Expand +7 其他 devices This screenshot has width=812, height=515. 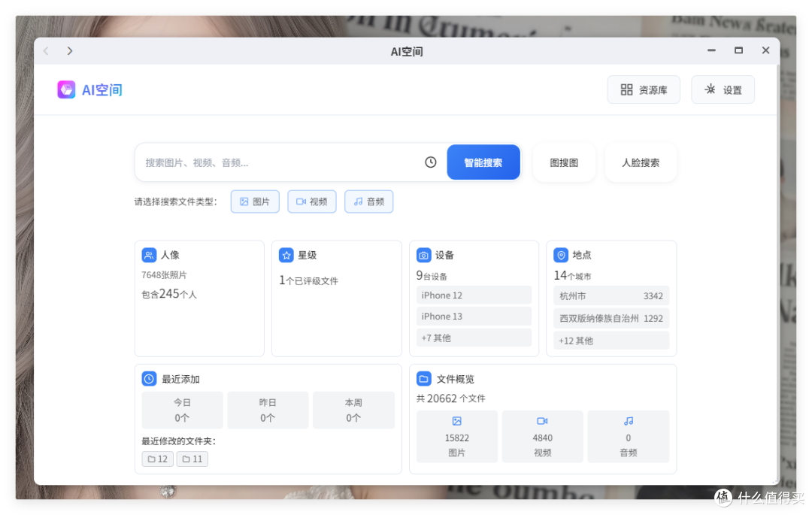[474, 338]
